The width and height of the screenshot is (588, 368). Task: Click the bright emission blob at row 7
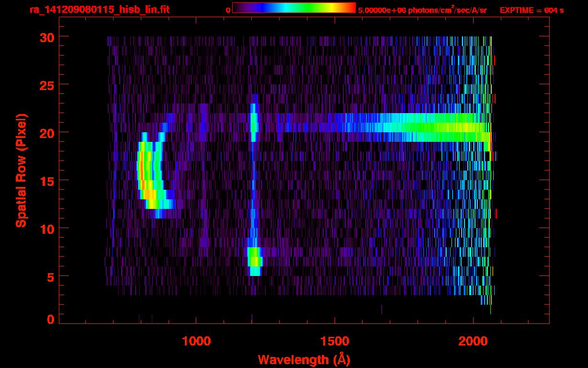[x=255, y=261]
